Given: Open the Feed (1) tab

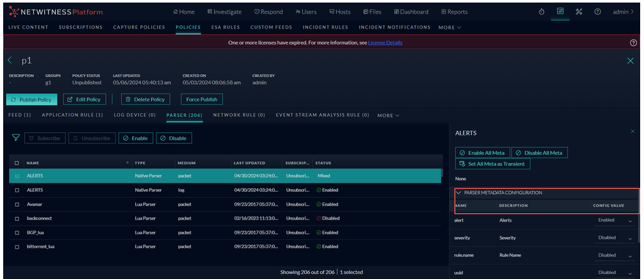Looking at the screenshot, I should click(x=20, y=115).
